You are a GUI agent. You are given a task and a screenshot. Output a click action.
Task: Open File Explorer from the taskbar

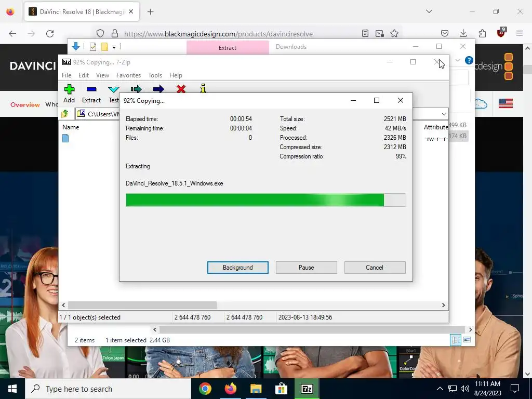coord(256,389)
